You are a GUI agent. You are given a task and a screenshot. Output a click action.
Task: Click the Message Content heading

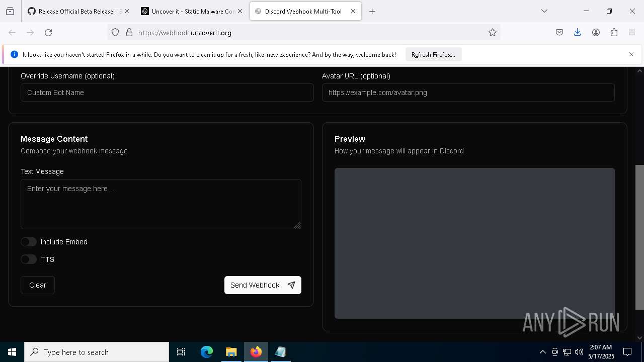tap(54, 139)
